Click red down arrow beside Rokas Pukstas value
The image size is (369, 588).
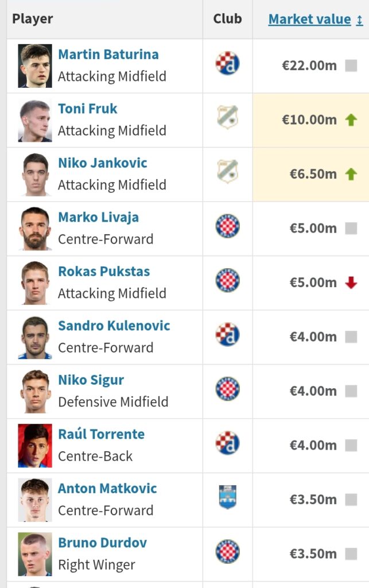pyautogui.click(x=351, y=283)
